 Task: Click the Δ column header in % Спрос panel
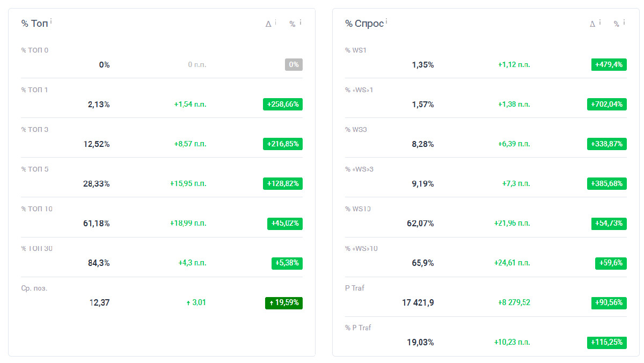(592, 24)
